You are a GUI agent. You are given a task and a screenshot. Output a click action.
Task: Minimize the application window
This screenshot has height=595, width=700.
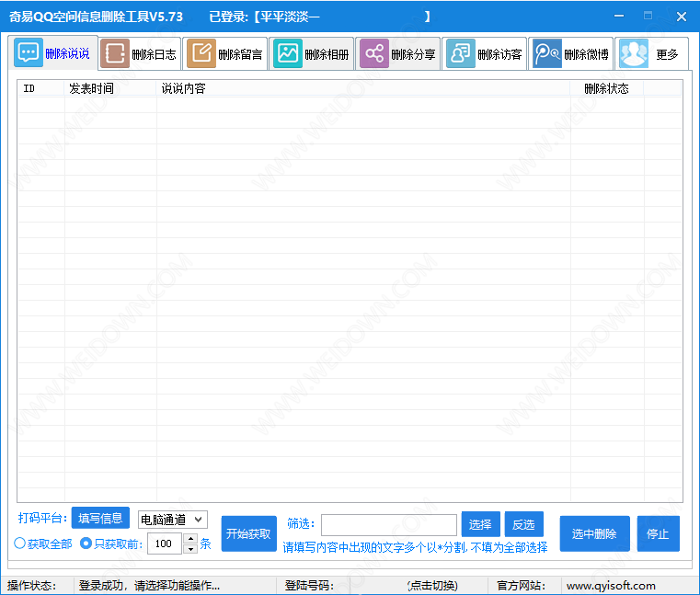(x=619, y=16)
